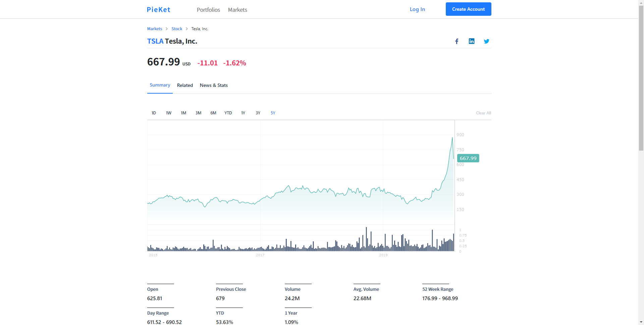Click the 1 Year value 1.09%
The width and height of the screenshot is (644, 325).
click(291, 322)
